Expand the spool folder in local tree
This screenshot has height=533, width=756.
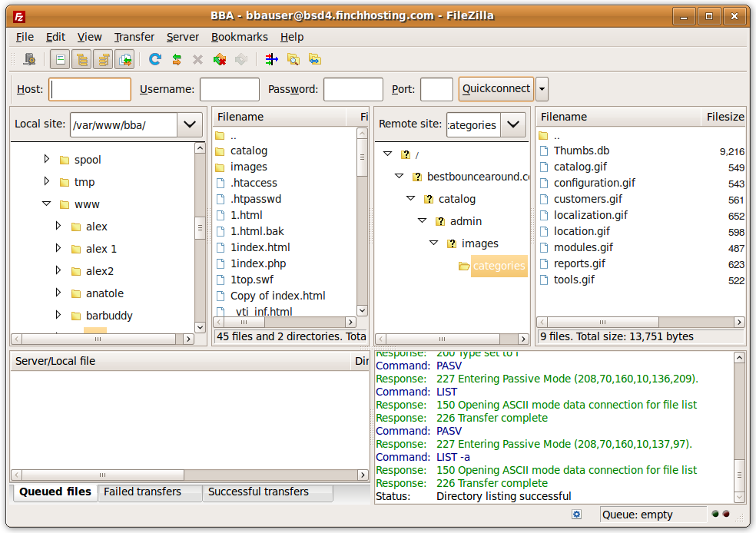point(46,159)
